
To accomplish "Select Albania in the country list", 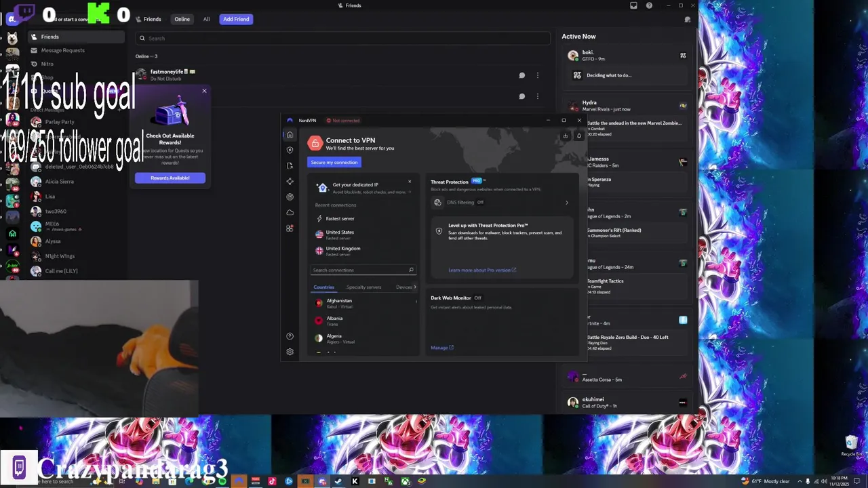I will click(365, 321).
